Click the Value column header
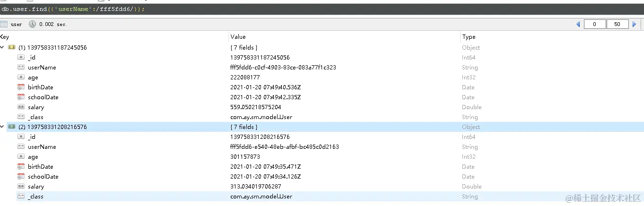This screenshot has width=644, height=206. (345, 37)
